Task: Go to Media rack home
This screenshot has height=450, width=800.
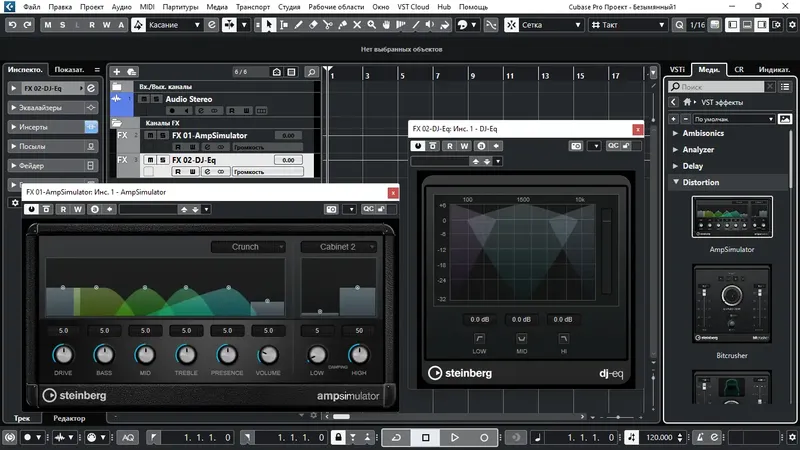Action: pos(688,102)
